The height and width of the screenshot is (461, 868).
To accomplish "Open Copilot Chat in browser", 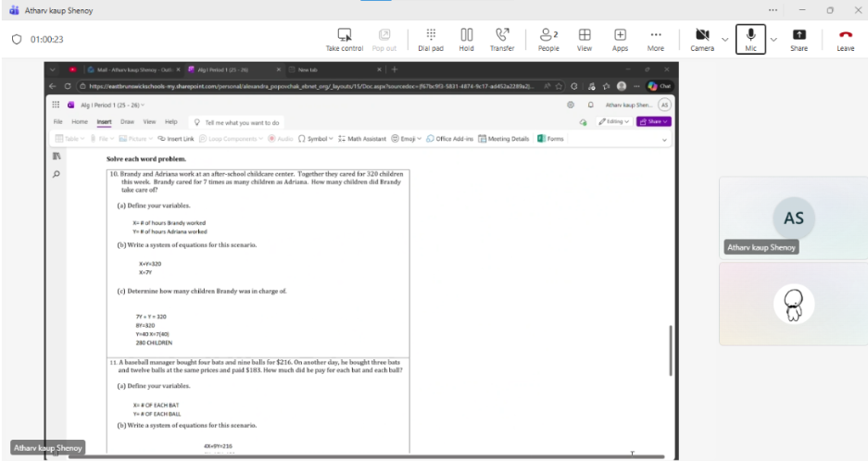I will pyautogui.click(x=659, y=86).
